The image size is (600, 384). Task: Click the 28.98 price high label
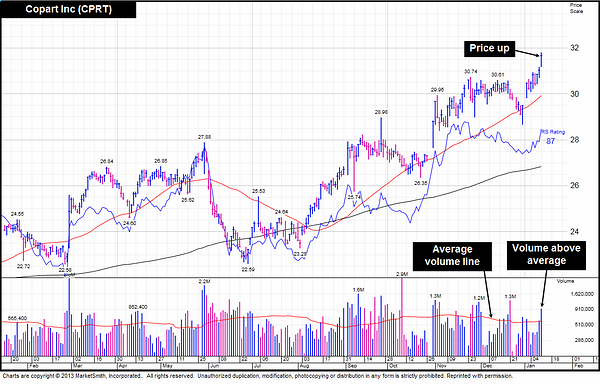tap(381, 112)
